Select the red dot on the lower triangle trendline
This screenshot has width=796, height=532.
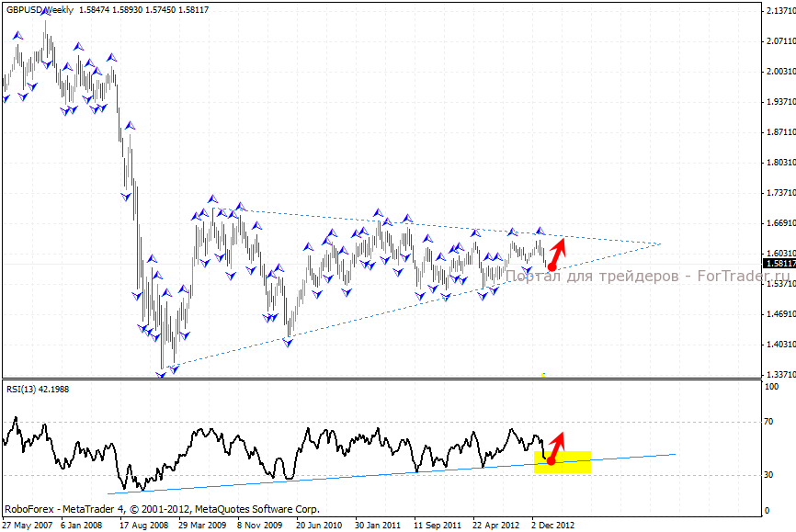pos(551,266)
